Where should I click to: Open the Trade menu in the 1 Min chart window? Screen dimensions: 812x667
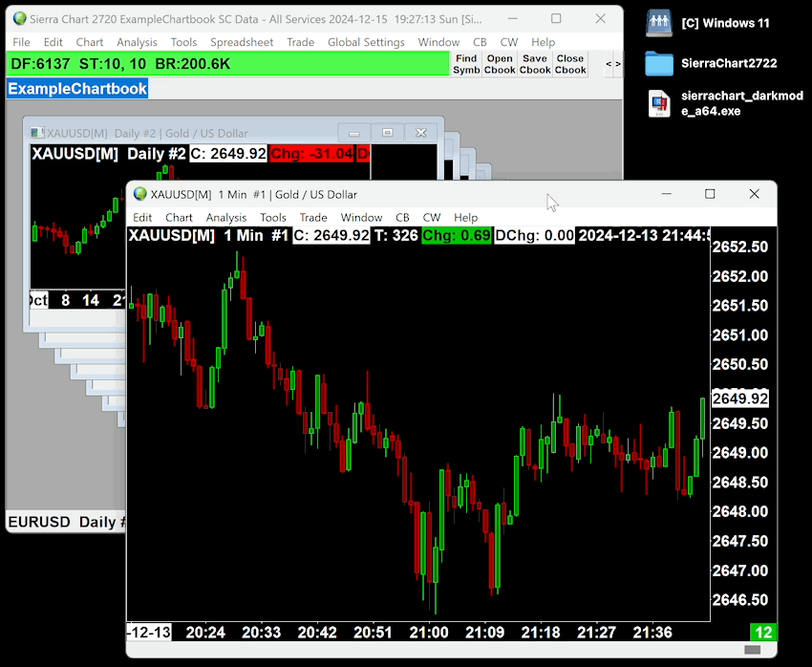[x=313, y=218]
